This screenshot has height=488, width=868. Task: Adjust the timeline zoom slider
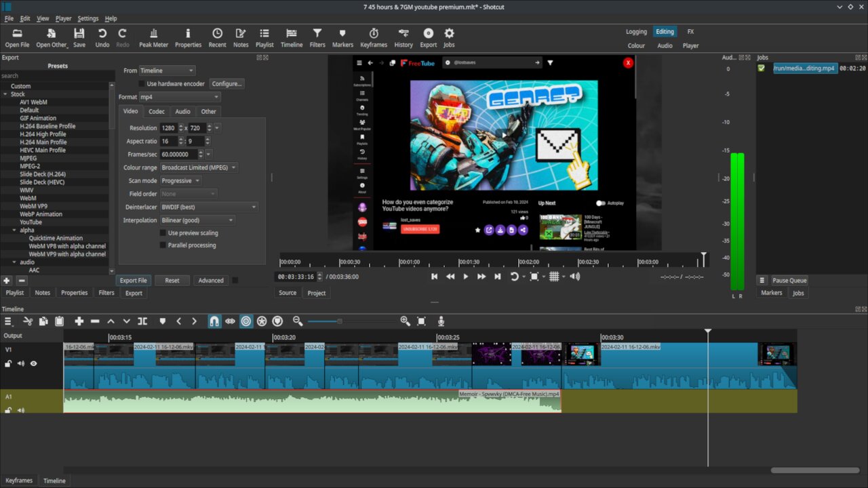(339, 321)
